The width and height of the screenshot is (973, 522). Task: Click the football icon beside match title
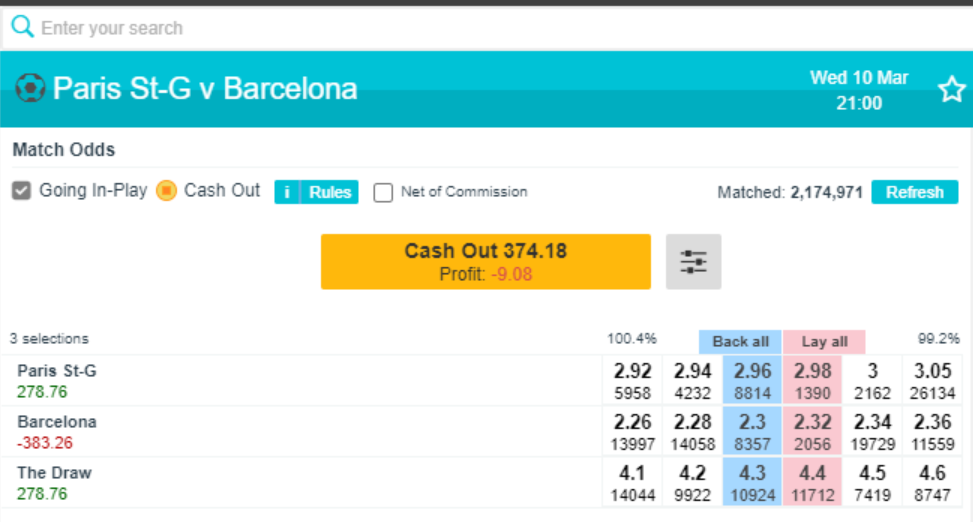(30, 88)
